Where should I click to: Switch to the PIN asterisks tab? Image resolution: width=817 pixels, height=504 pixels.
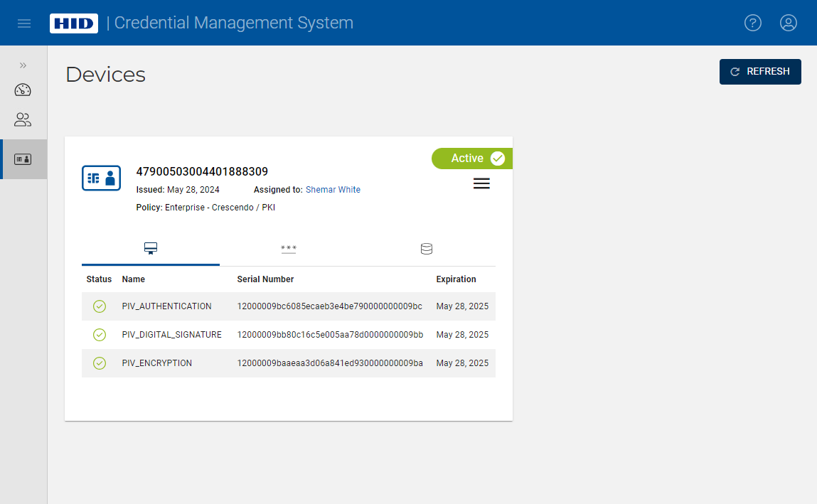pos(288,249)
